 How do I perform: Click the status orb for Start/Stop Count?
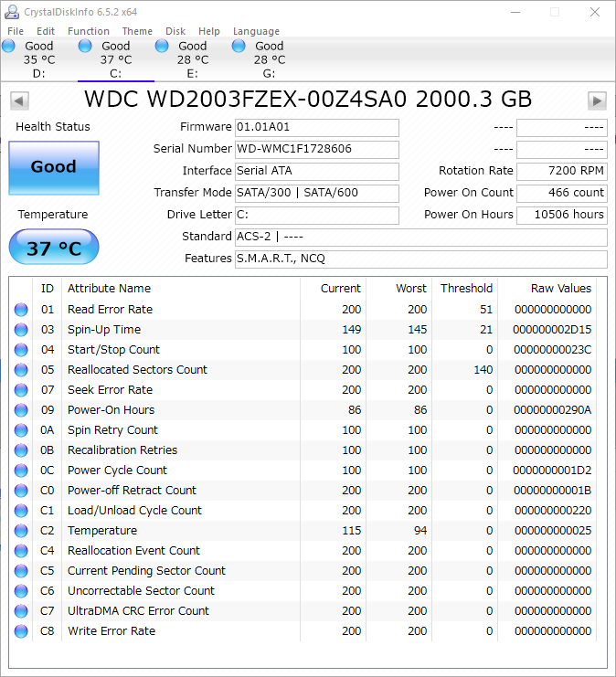click(21, 350)
